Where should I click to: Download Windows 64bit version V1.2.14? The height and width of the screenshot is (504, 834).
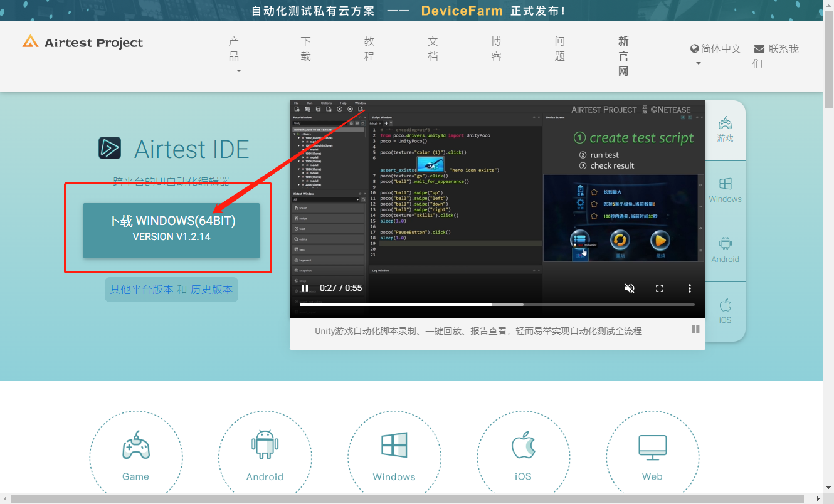(x=171, y=230)
